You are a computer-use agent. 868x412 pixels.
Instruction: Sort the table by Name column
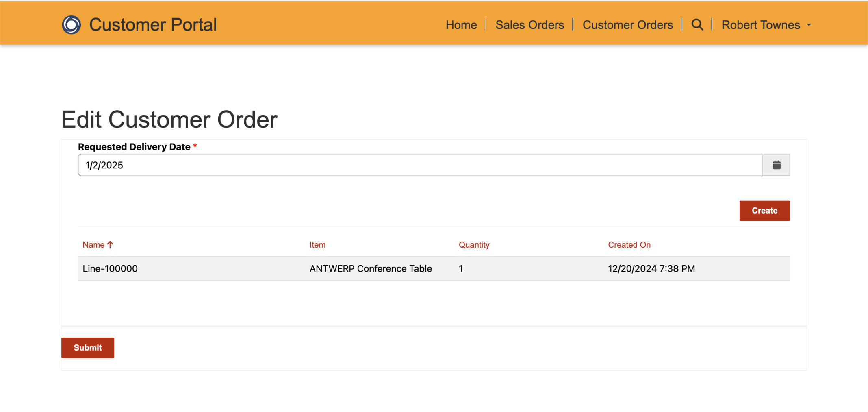pos(93,245)
